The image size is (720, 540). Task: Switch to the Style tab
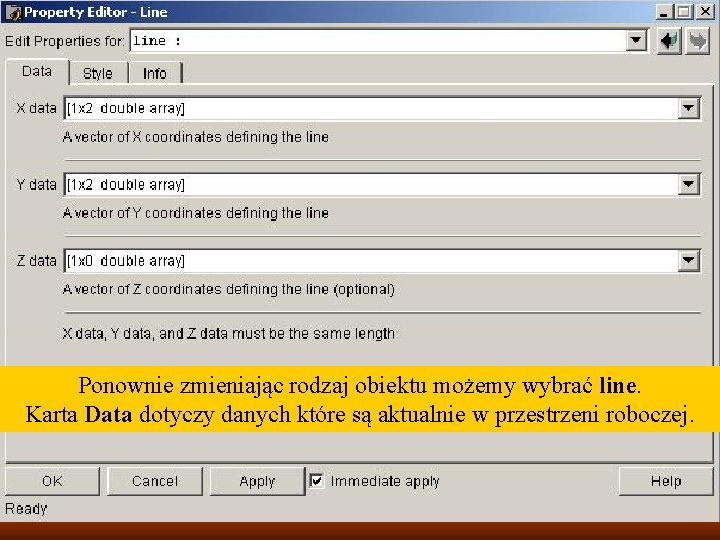(x=98, y=73)
